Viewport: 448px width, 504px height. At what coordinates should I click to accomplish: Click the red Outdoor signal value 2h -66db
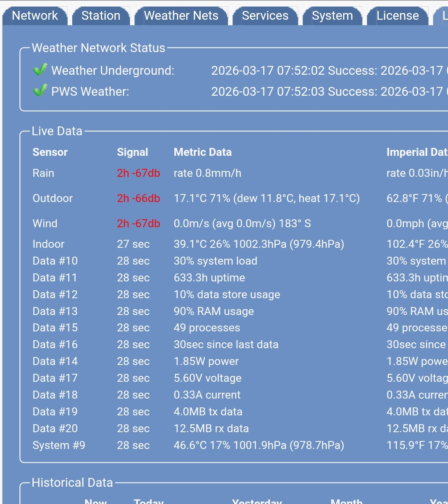[x=139, y=198]
